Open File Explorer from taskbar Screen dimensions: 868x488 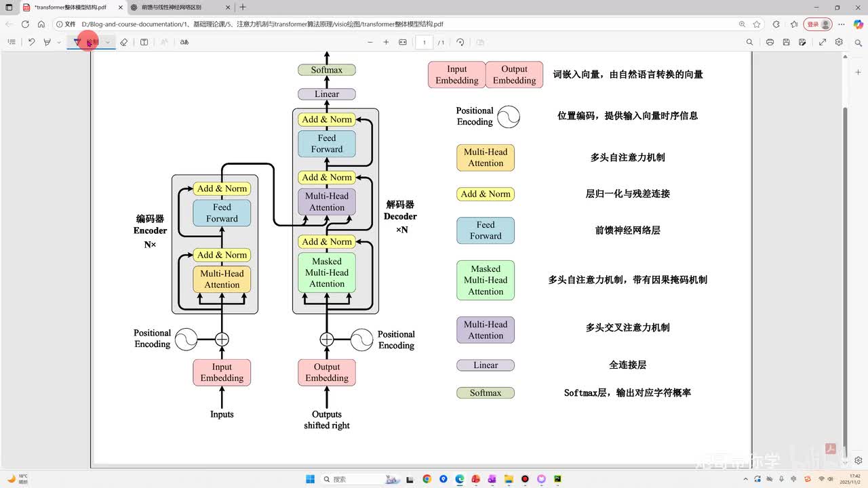(509, 479)
